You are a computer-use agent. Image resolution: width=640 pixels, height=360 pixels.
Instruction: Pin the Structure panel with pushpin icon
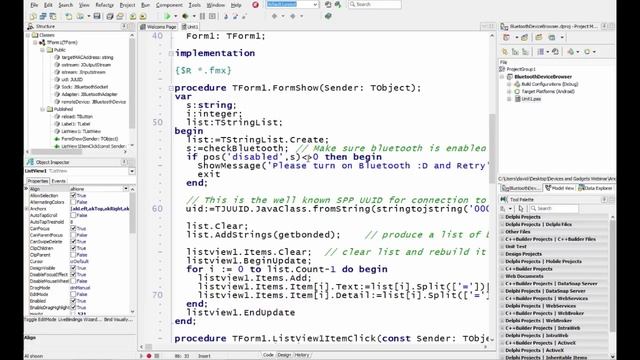[x=124, y=26]
